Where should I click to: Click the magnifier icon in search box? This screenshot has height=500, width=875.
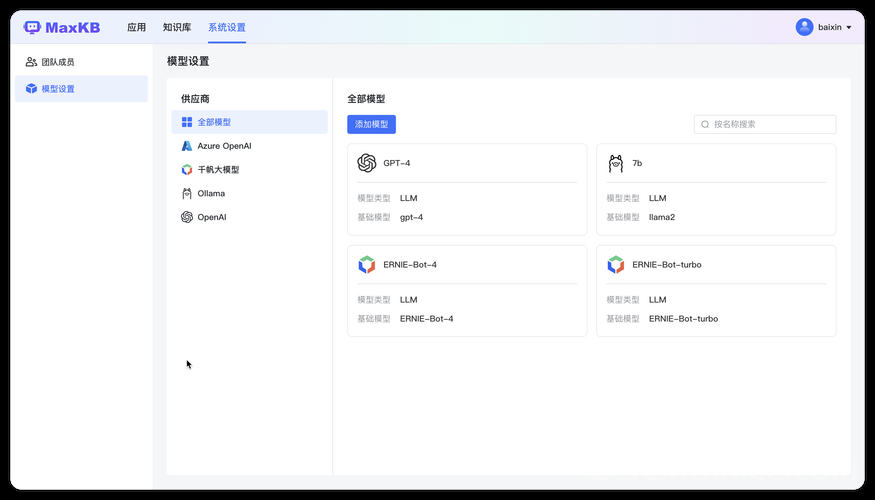coord(705,124)
